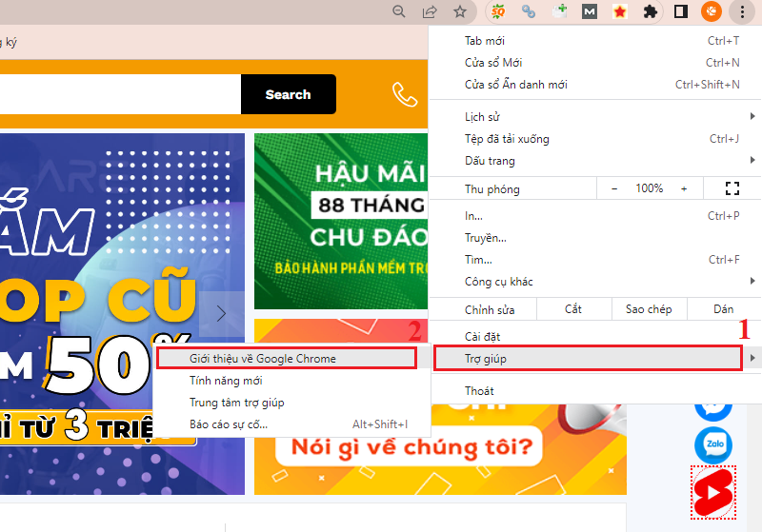The image size is (762, 532).
Task: Click the orange profile avatar icon
Action: [710, 11]
